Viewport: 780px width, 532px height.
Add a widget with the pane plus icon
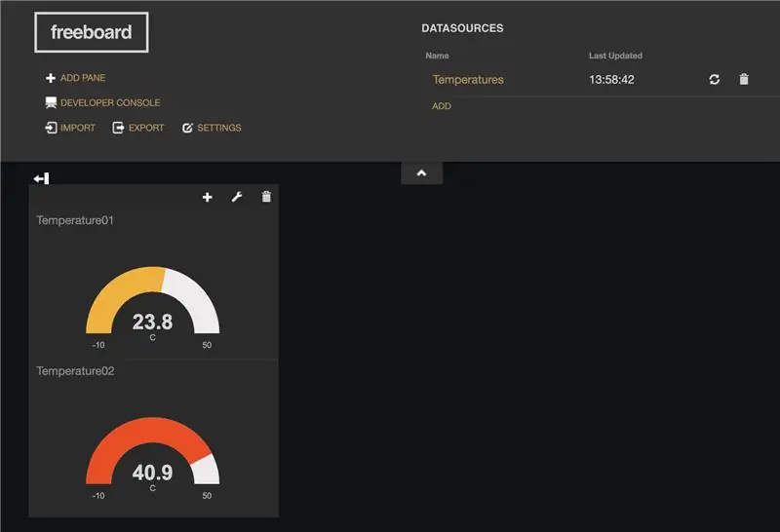point(208,198)
